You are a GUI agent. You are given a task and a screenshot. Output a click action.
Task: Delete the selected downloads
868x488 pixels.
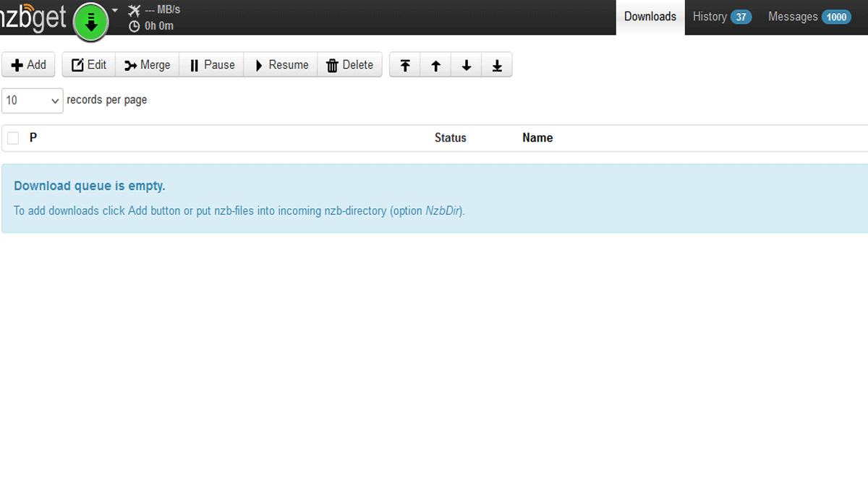(349, 65)
